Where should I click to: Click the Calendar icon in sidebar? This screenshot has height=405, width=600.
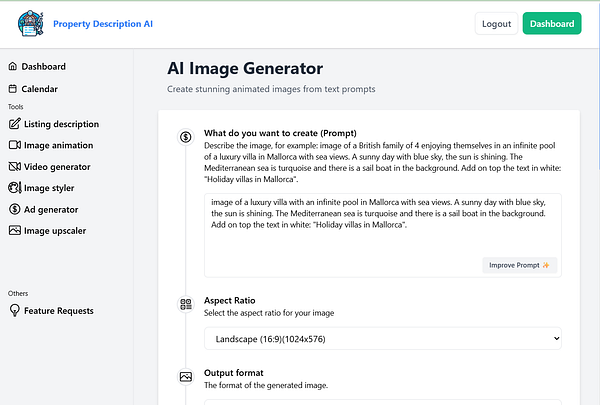coord(13,89)
